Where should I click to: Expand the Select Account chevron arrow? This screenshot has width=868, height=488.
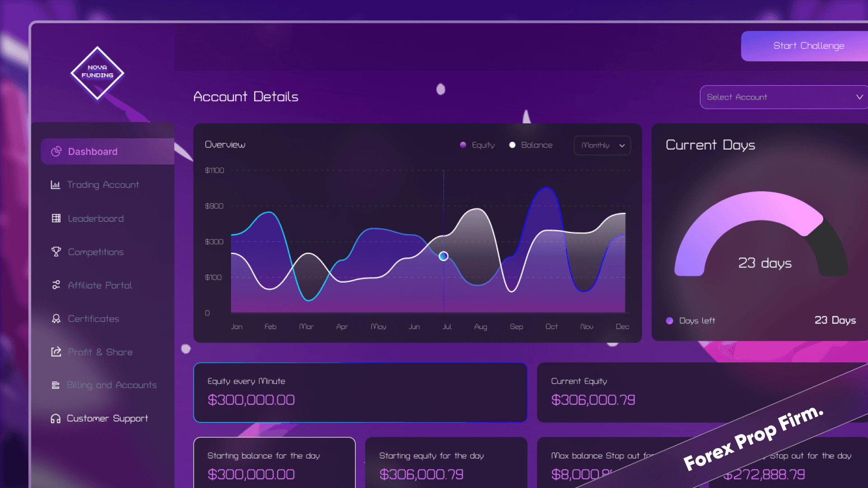pyautogui.click(x=859, y=97)
